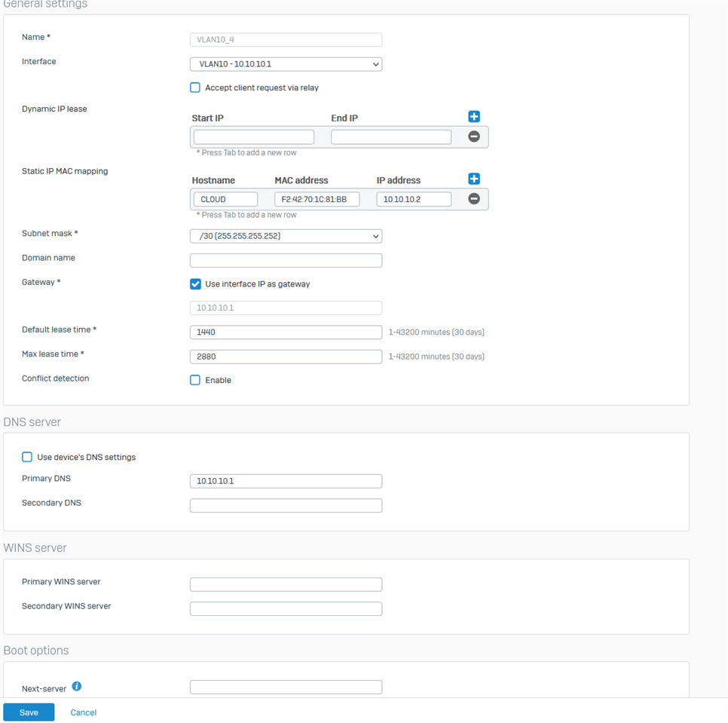Click the Primary WINS server field
This screenshot has width=728, height=723.
click(x=286, y=584)
